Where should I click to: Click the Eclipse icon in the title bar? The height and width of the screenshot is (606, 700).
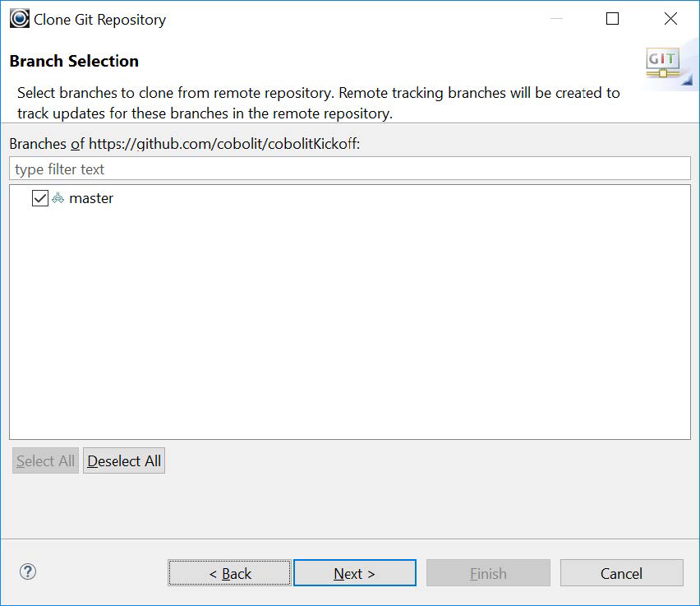pos(20,19)
